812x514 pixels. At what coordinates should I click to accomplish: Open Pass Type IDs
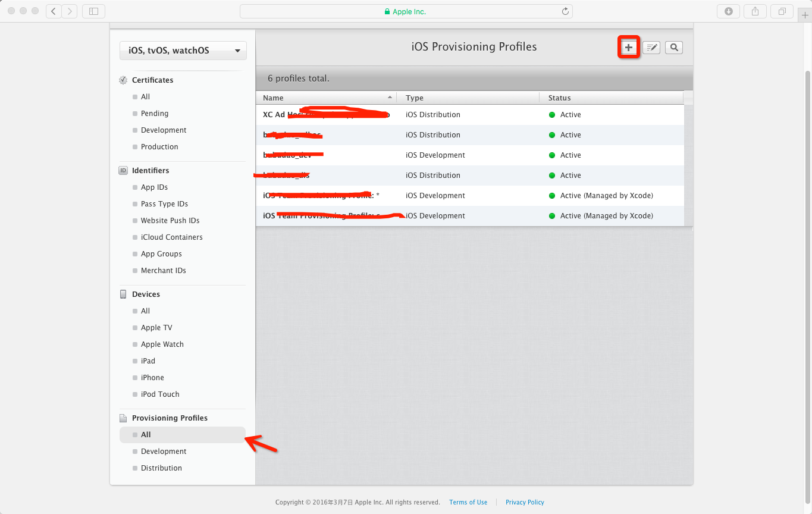[x=164, y=204]
